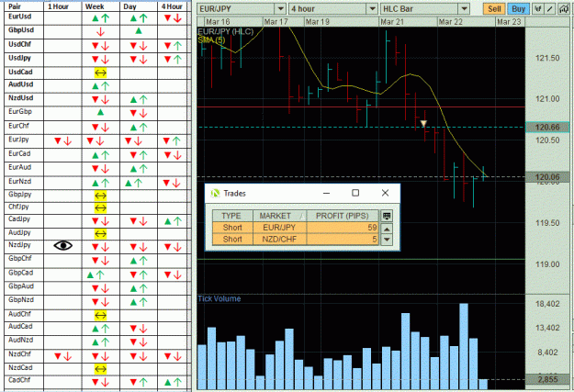
Task: Click the 4 Hour column header
Action: [x=172, y=6]
